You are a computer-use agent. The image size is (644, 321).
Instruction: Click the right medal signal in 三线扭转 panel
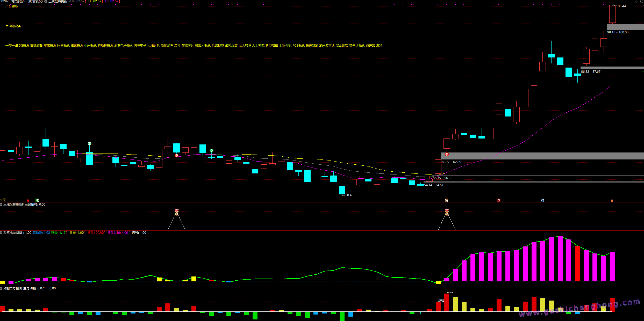coord(447,212)
